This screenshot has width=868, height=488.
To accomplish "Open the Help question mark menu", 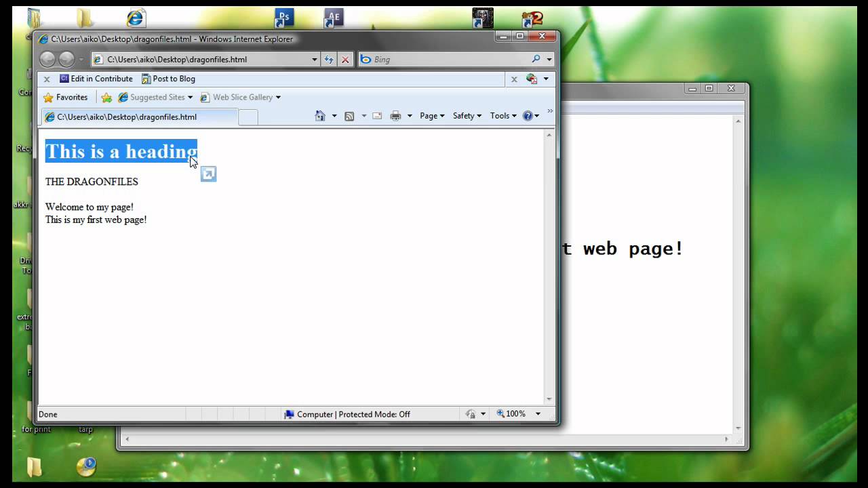I will click(531, 116).
